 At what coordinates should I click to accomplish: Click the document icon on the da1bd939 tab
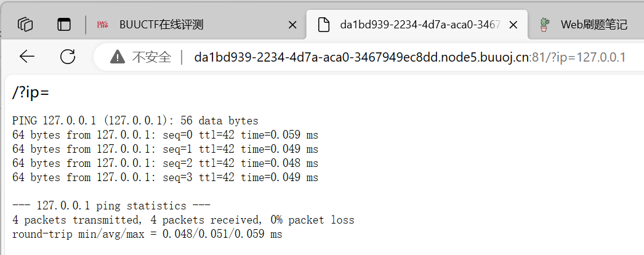click(324, 25)
